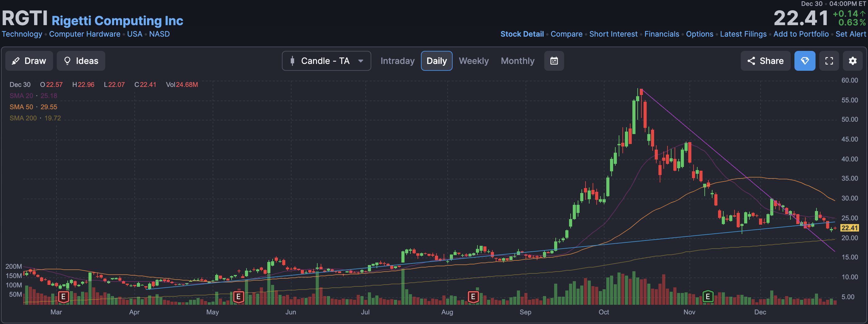Open the Financials link
868x324 pixels.
pos(662,34)
